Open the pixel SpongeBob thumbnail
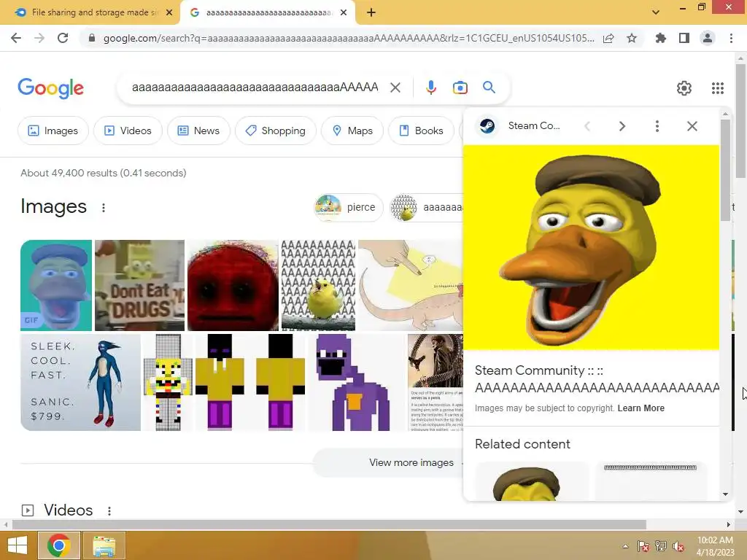The image size is (747, 560). click(168, 382)
